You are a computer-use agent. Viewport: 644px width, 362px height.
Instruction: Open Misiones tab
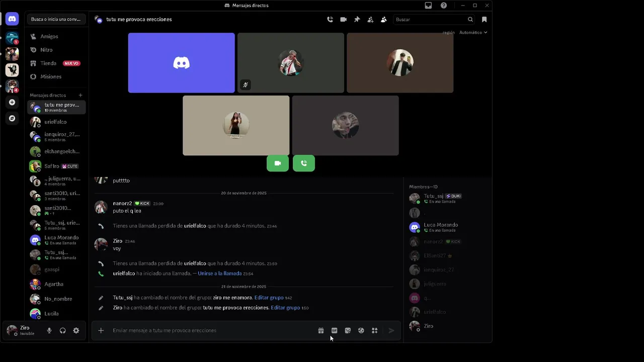point(56,77)
